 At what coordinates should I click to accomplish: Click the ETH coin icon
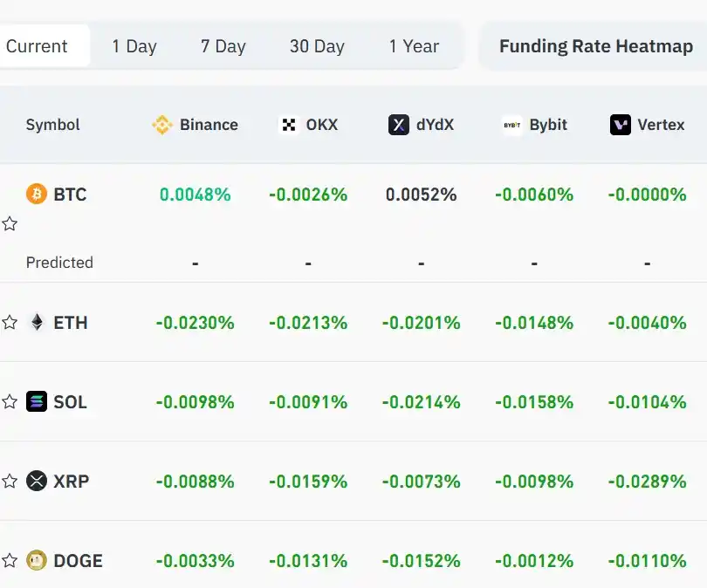coord(35,322)
